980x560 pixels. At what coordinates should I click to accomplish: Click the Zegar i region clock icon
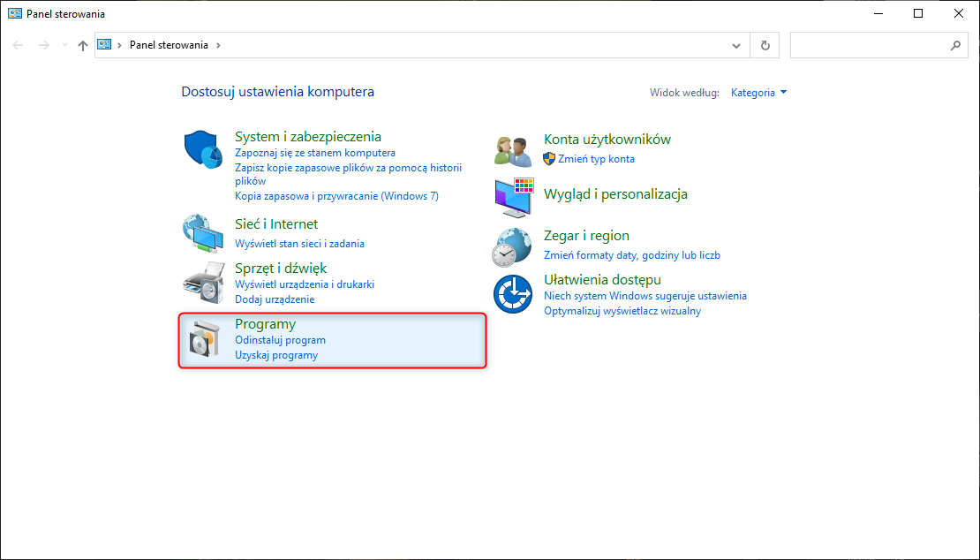pos(513,246)
